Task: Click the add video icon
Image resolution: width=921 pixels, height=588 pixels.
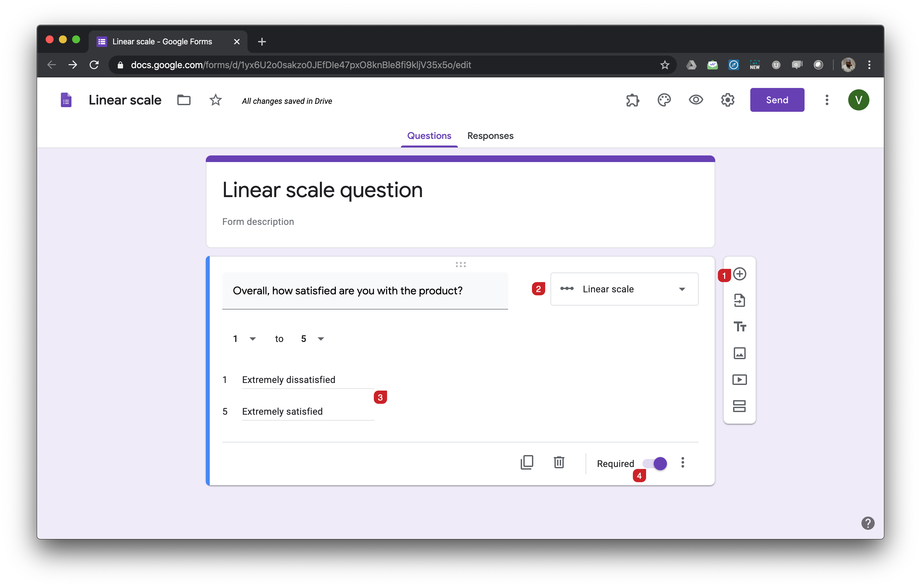Action: pos(739,380)
